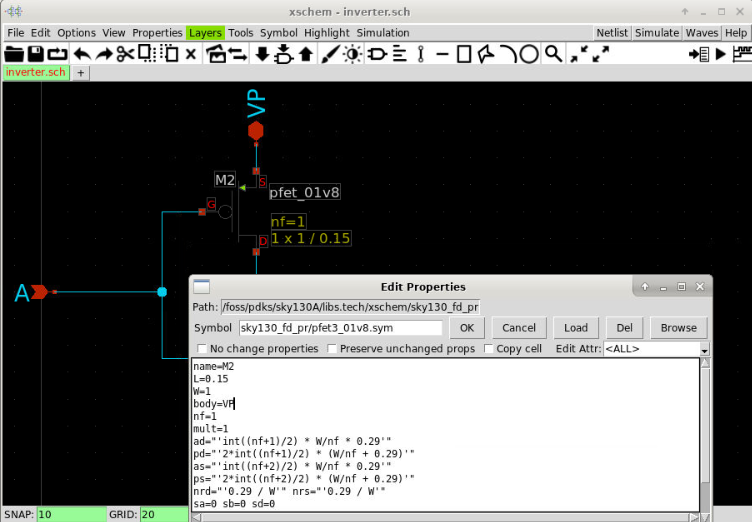752x522 pixels.
Task: Click the Simulate button
Action: [x=657, y=33]
